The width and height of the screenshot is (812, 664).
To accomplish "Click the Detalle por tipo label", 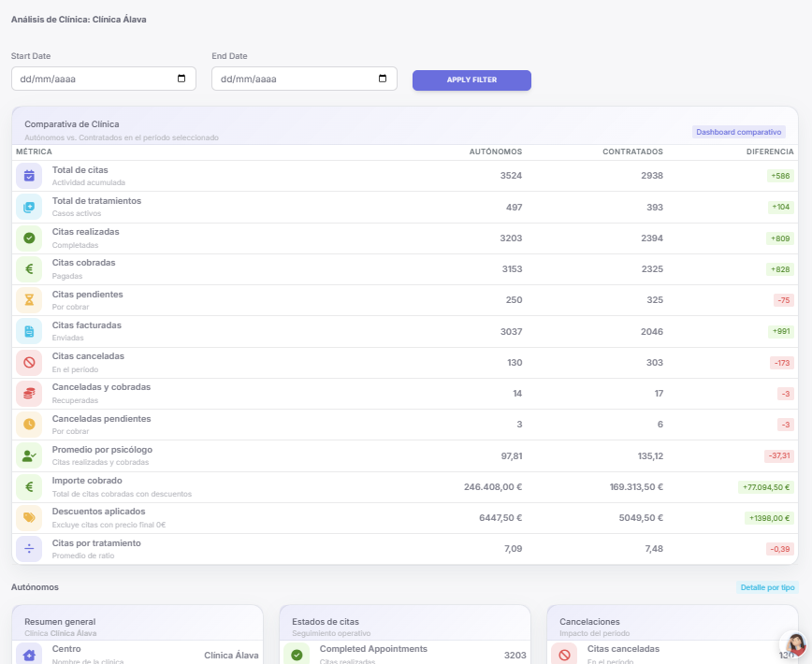I will [766, 587].
